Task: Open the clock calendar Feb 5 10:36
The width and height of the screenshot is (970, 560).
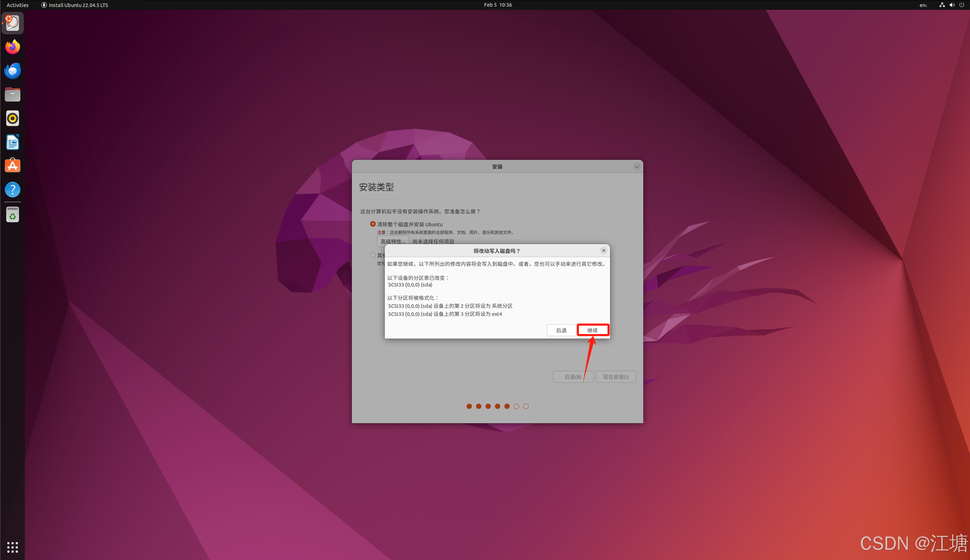Action: (x=497, y=5)
